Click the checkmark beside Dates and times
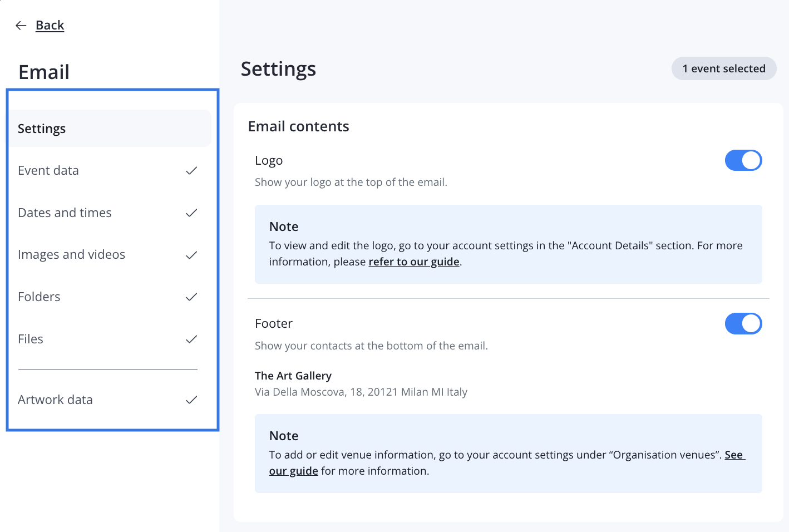The height and width of the screenshot is (532, 789). click(191, 213)
